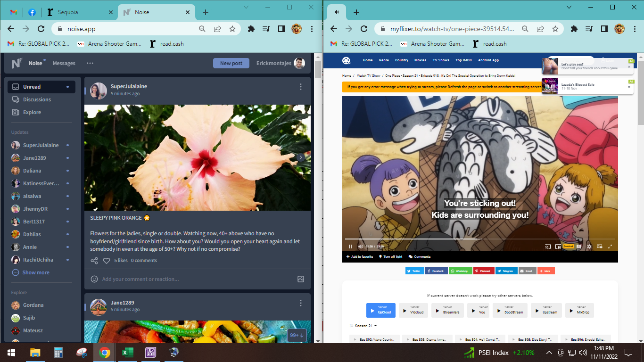Attach an image to the comment
The image size is (644, 362).
point(301,279)
